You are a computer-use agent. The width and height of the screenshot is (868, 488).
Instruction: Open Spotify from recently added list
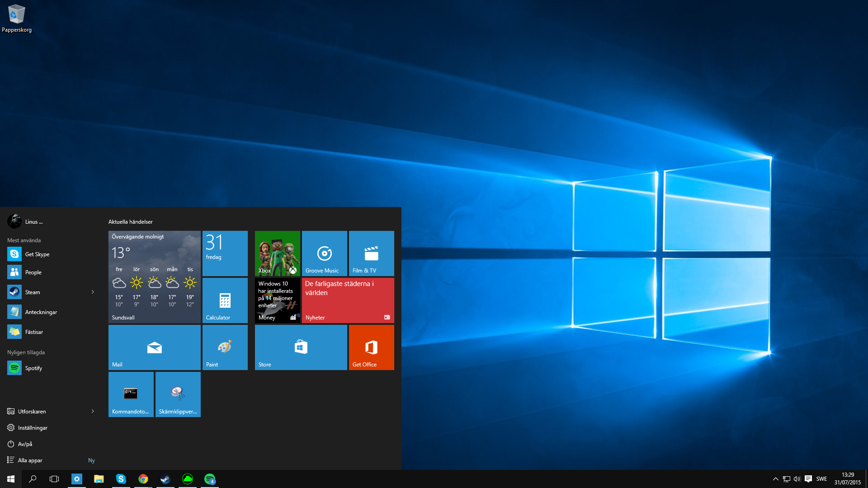tap(33, 368)
